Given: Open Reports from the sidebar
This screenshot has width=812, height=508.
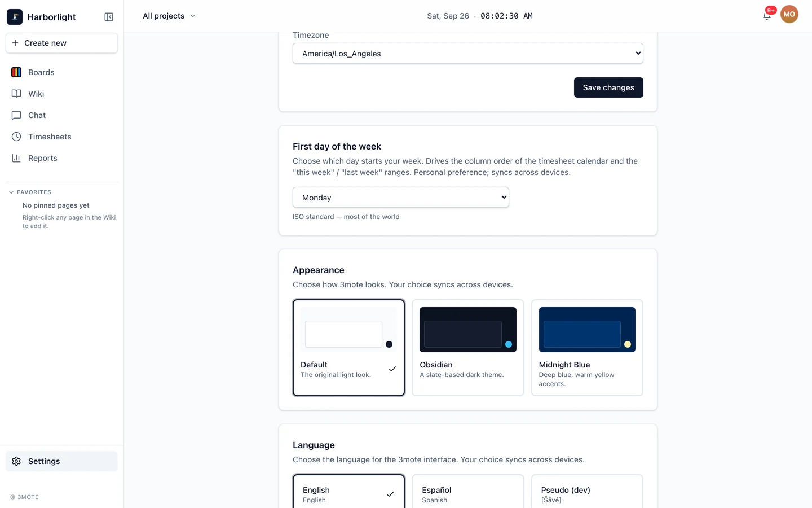Looking at the screenshot, I should (x=61, y=158).
